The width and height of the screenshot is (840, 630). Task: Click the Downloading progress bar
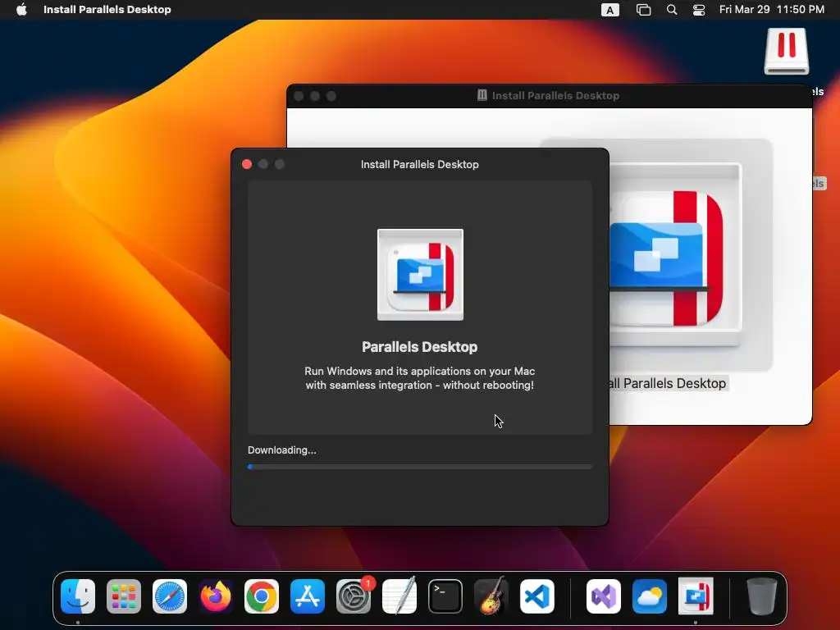[420, 467]
